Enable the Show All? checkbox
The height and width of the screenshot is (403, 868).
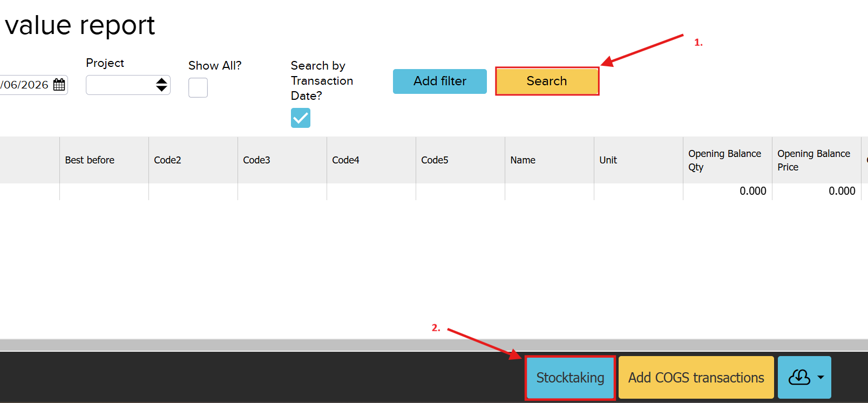point(198,87)
